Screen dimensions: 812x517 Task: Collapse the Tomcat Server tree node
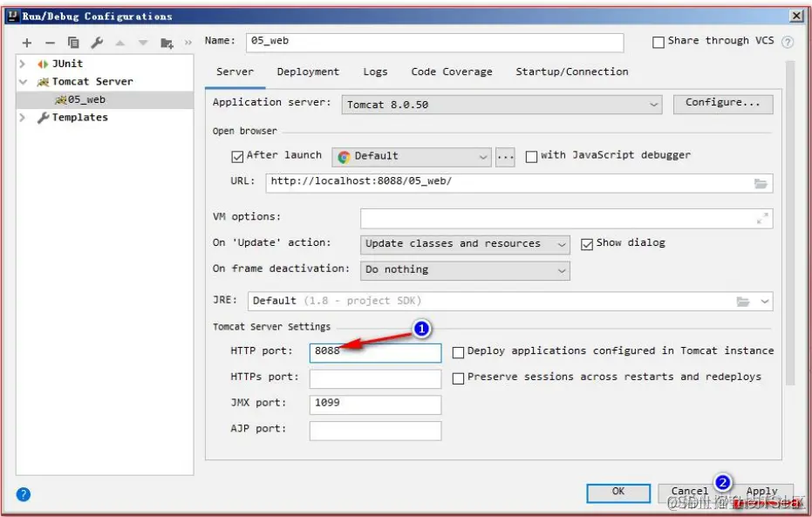coord(23,82)
